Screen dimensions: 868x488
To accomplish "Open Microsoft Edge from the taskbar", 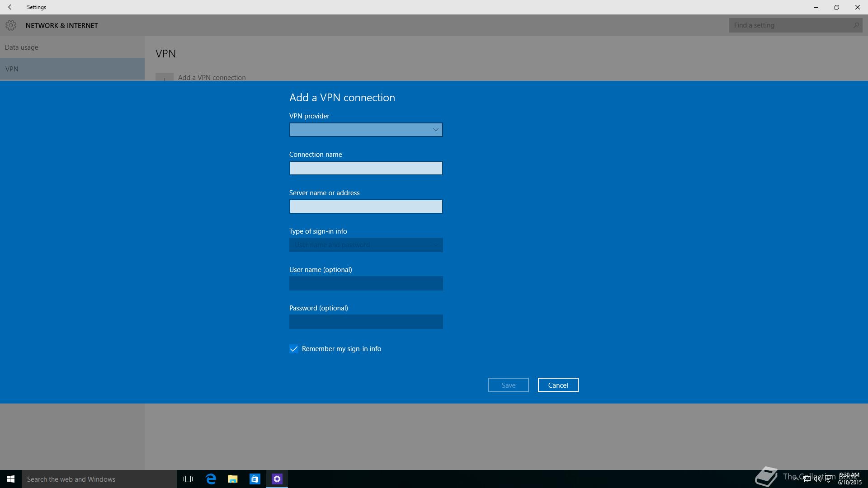I will click(211, 479).
